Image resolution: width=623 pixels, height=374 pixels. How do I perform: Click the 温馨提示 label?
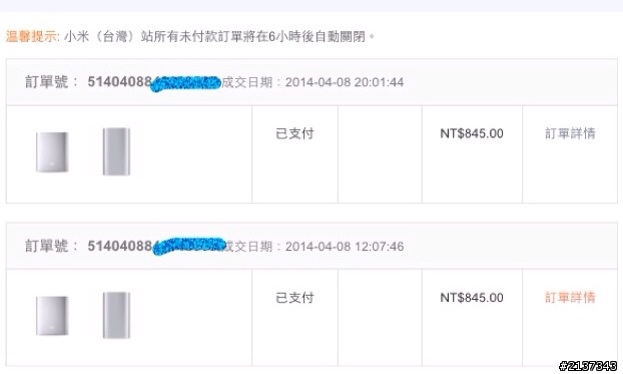pos(32,37)
